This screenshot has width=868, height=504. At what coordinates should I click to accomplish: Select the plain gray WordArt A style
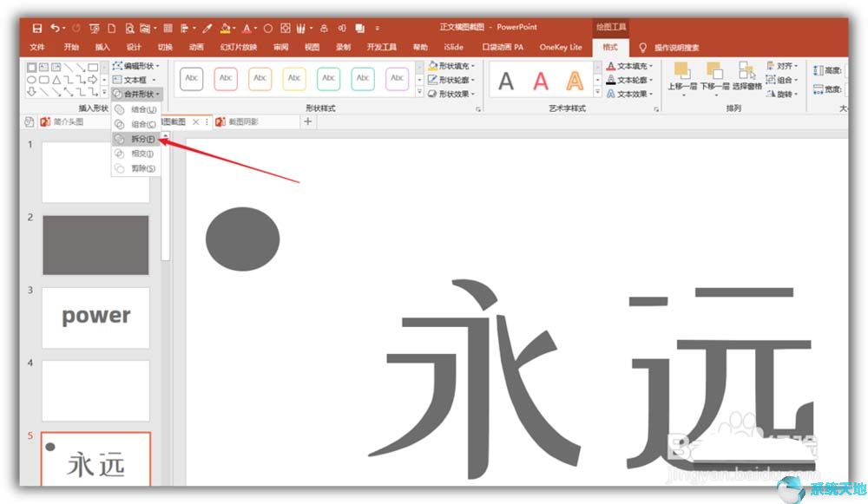[x=506, y=82]
